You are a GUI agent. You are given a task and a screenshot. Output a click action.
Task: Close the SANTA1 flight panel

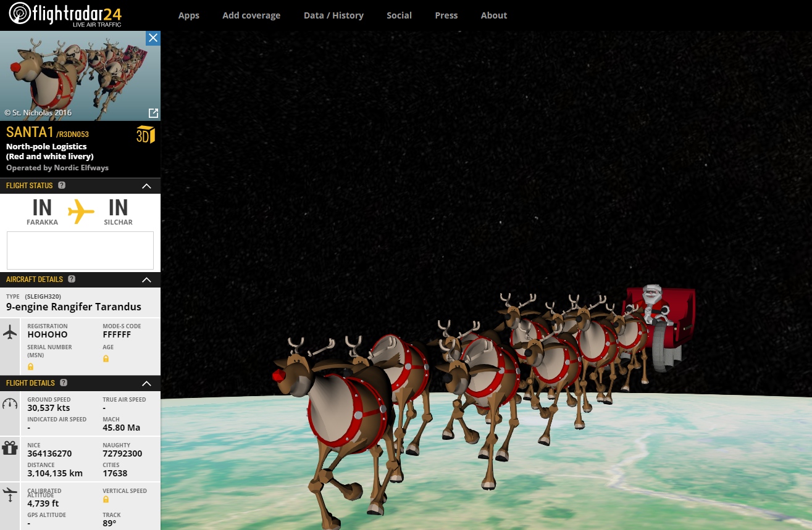(x=153, y=38)
